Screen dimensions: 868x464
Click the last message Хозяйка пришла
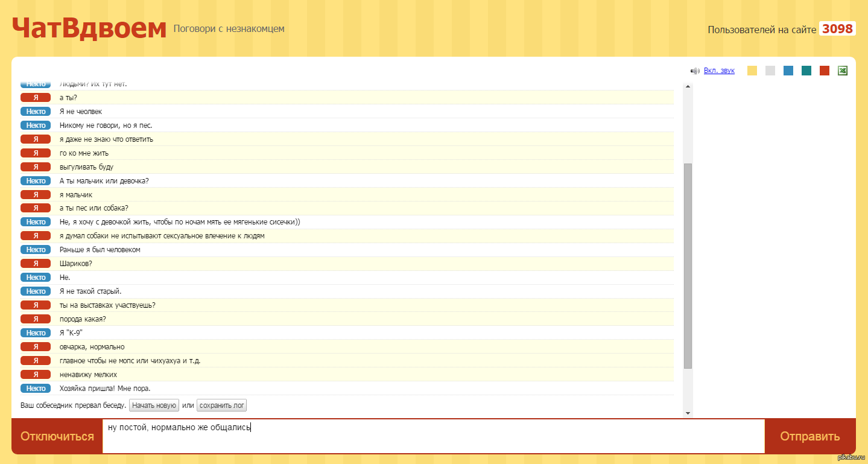(105, 389)
